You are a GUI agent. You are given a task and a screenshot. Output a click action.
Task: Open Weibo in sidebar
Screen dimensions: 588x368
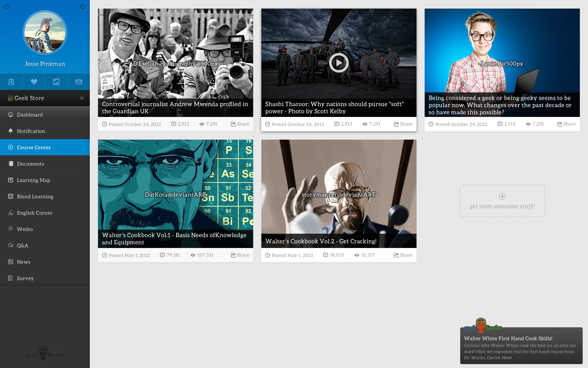45,229
